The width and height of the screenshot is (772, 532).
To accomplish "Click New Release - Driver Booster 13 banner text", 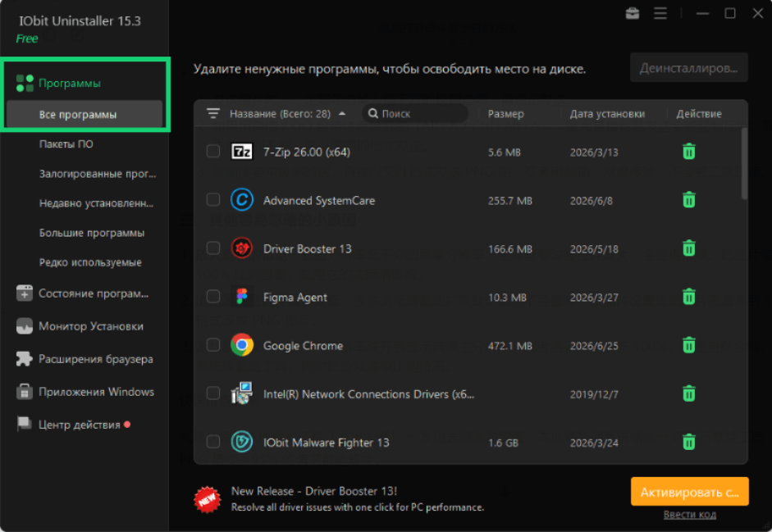I will (x=314, y=491).
